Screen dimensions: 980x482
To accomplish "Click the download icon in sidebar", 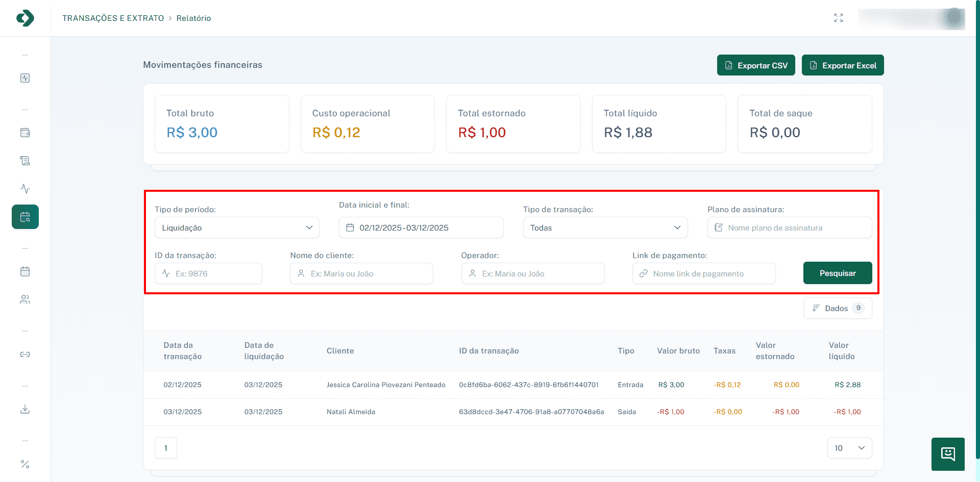I will (x=25, y=409).
